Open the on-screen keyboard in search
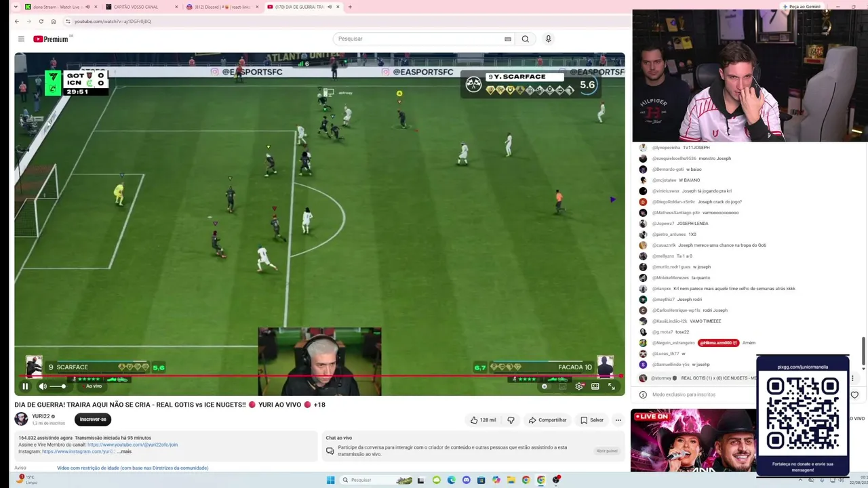The width and height of the screenshot is (868, 488). point(508,39)
